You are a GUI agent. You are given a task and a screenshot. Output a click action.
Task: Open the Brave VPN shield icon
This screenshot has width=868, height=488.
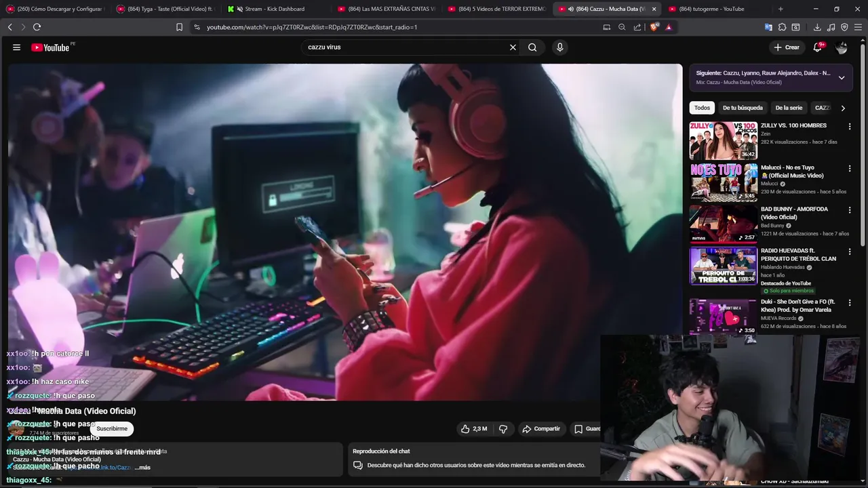(844, 27)
